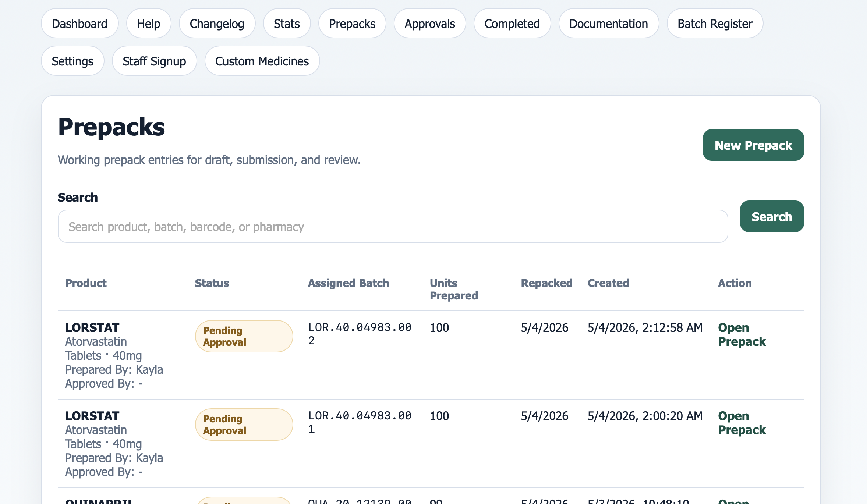This screenshot has width=867, height=504.
Task: Select the Prepacks nav pill
Action: pyautogui.click(x=352, y=24)
